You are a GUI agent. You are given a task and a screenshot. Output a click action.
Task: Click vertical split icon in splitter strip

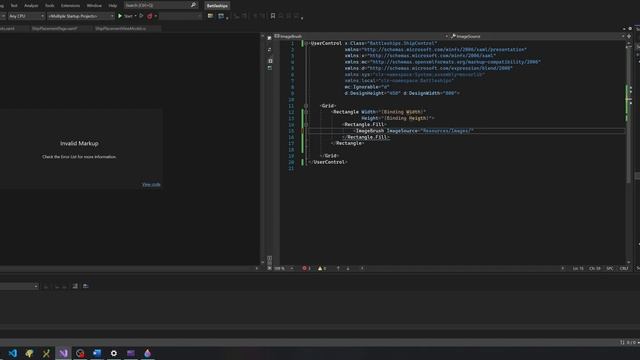(x=270, y=61)
